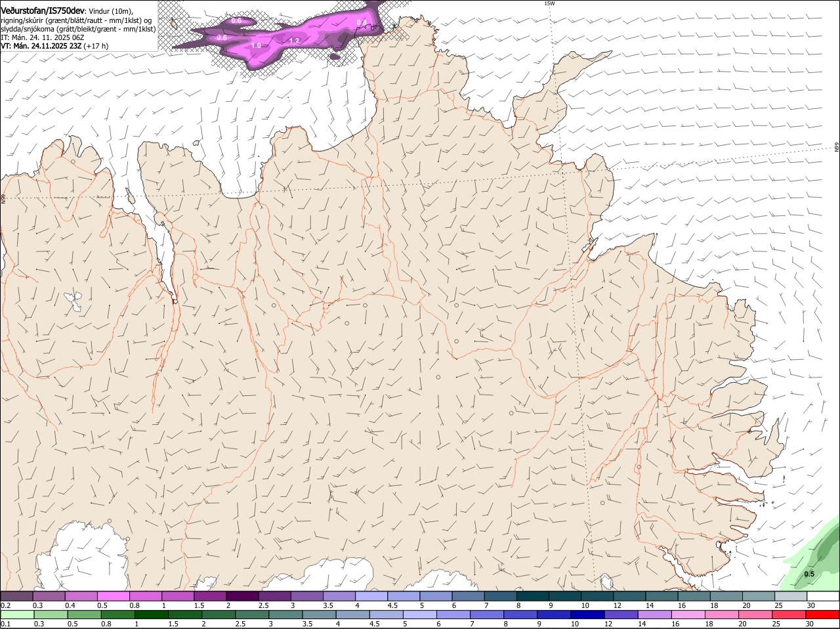
Task: Select the darkest purple 2 swatch, snow legend
Action: tap(242, 596)
